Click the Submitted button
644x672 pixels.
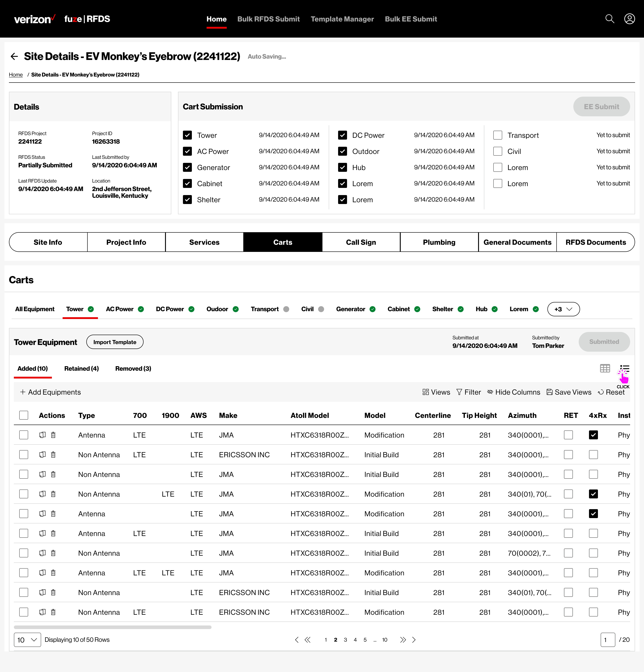coord(604,342)
